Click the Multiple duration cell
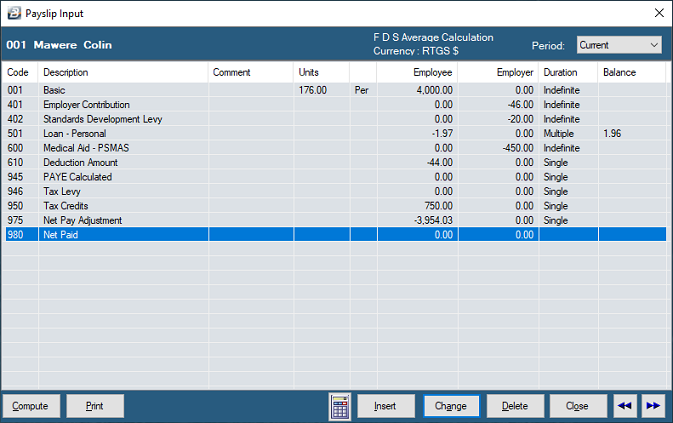This screenshot has width=673, height=423. (558, 133)
